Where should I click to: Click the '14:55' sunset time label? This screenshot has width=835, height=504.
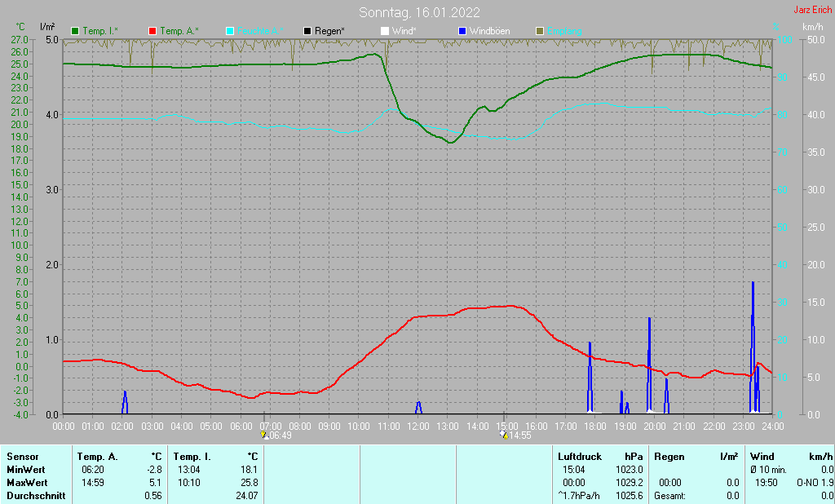click(520, 435)
